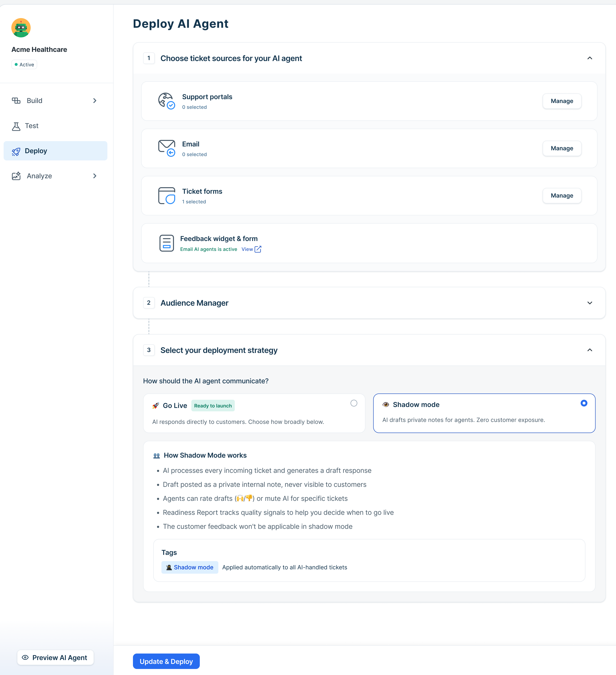Screen dimensions: 616x675
Task: Select the Go Live radio button
Action: pos(354,403)
